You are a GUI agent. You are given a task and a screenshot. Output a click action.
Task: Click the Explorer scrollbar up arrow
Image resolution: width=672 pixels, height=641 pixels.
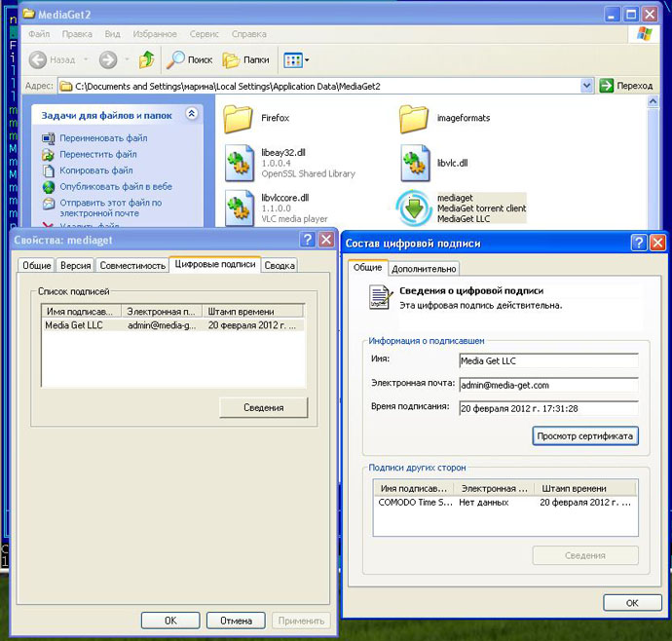[653, 101]
